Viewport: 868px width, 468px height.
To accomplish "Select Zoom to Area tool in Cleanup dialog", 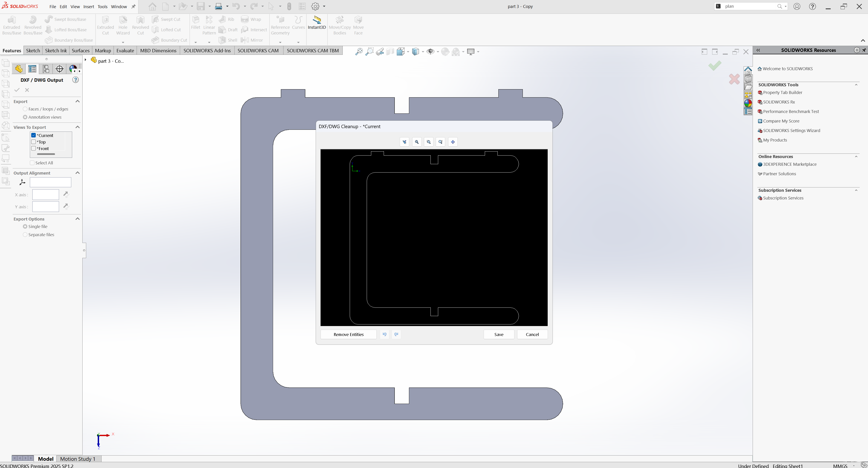I will tap(429, 142).
